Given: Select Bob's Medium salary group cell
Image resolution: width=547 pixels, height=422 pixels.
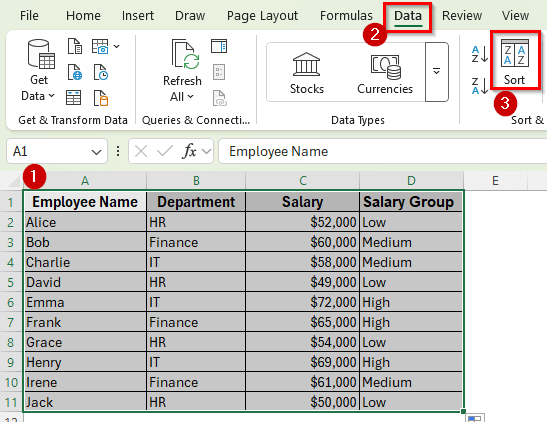Looking at the screenshot, I should [x=411, y=242].
